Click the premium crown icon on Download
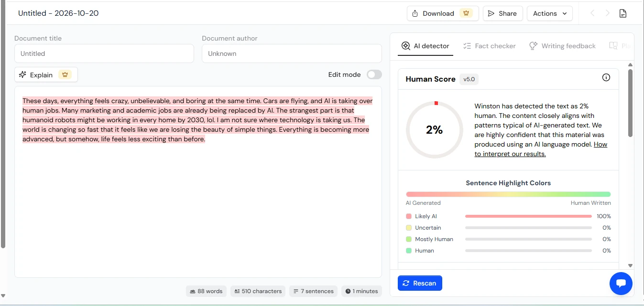This screenshot has height=306, width=644. [466, 13]
